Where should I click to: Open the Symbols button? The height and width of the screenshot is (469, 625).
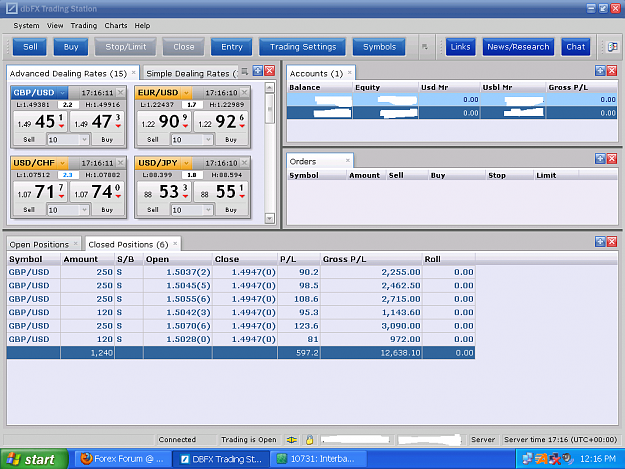379,47
